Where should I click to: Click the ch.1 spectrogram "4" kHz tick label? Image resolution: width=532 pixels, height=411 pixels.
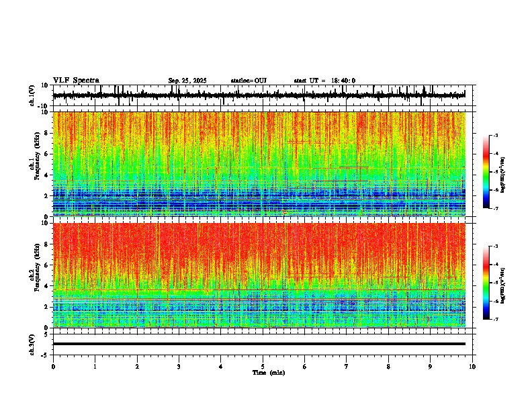[x=46, y=175]
